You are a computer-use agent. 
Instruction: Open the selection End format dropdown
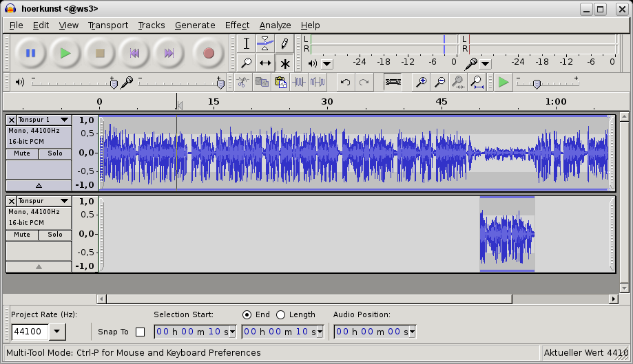coord(320,332)
